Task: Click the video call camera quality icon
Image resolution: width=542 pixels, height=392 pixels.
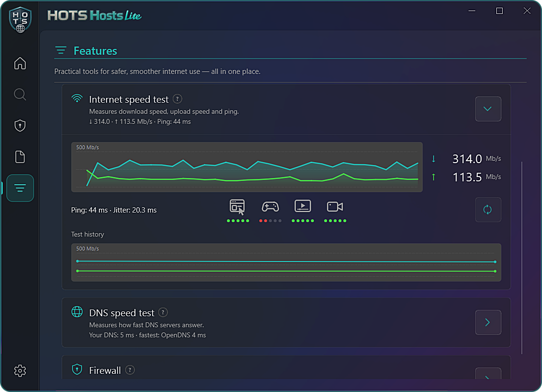Action: [335, 207]
